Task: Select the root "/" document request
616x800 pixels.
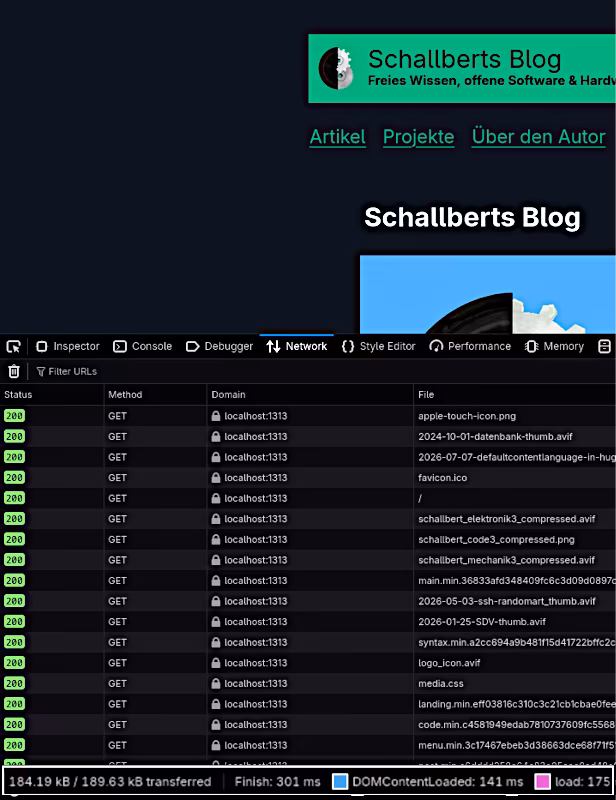Action: tap(308, 498)
